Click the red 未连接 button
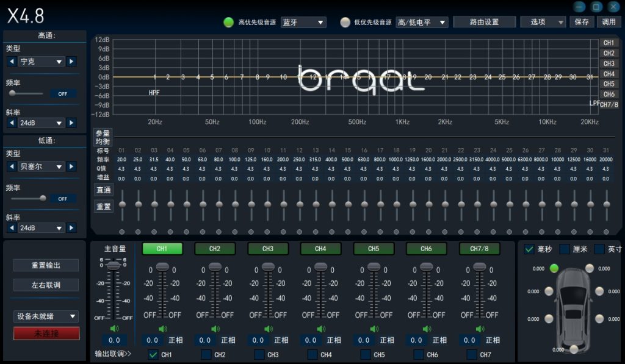This screenshot has height=364, width=625. coord(46,334)
